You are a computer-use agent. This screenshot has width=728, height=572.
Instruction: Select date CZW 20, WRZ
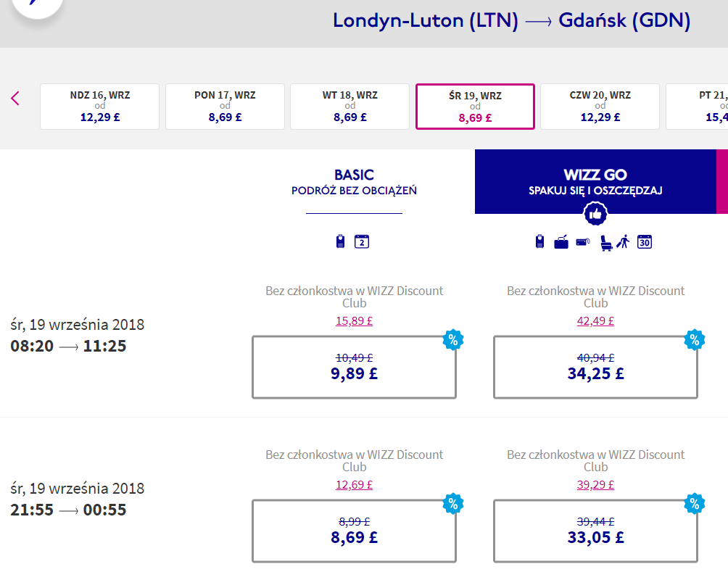[600, 107]
